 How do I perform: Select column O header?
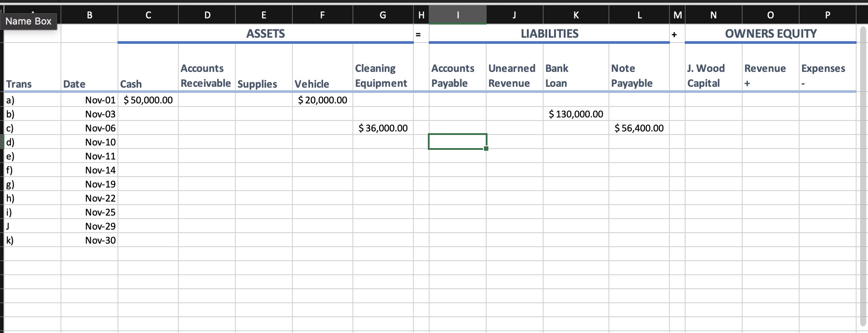pos(771,15)
